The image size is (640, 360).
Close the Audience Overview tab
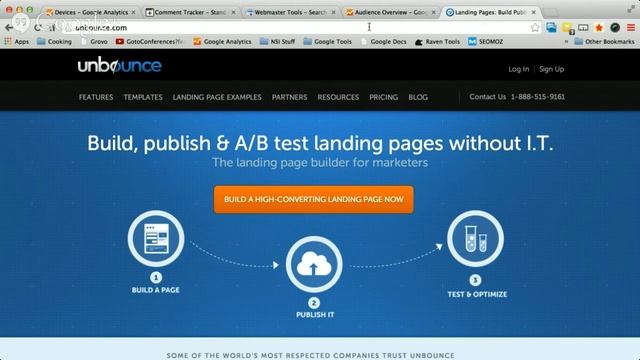pyautogui.click(x=433, y=12)
